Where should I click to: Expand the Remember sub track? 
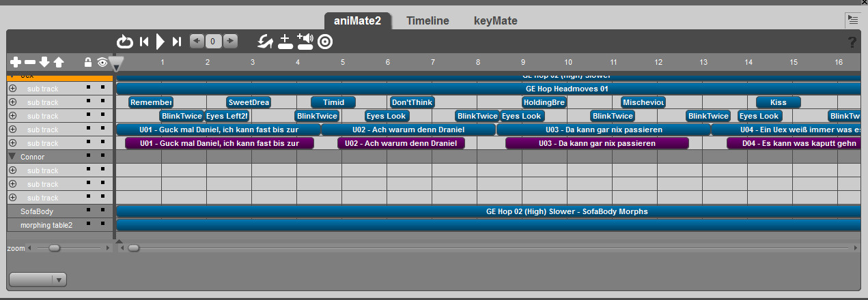(x=12, y=102)
